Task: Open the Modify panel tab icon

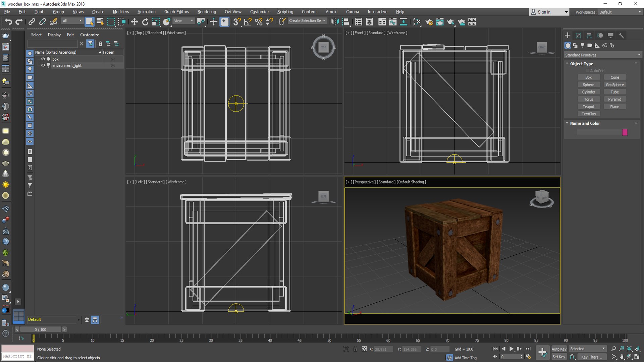Action: pyautogui.click(x=578, y=35)
